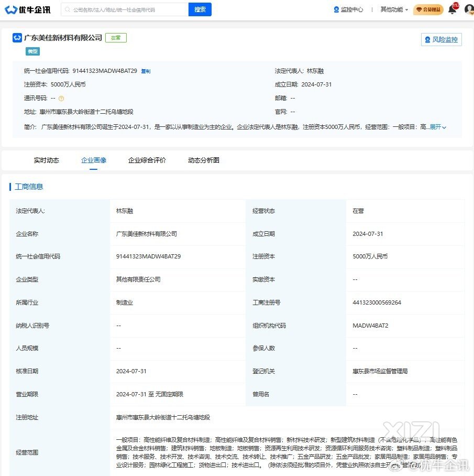Click the magnifier icon in the search box
Image resolution: width=474 pixels, height=476 pixels.
click(x=68, y=10)
